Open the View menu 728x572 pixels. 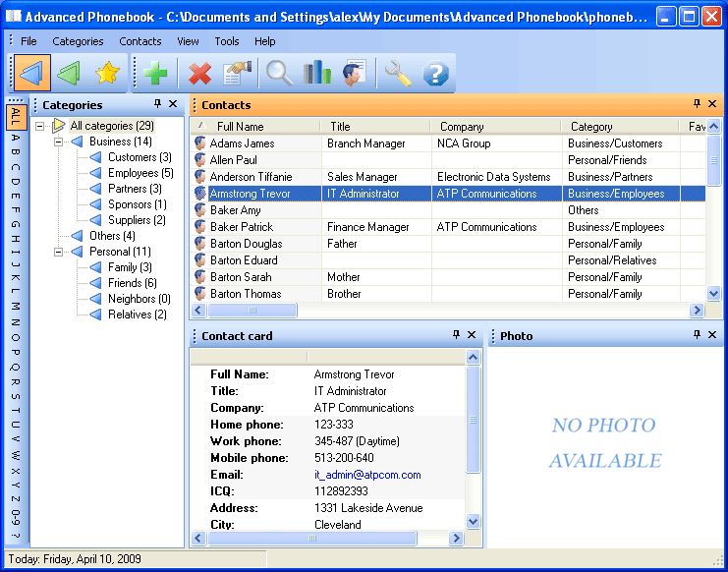tap(188, 41)
